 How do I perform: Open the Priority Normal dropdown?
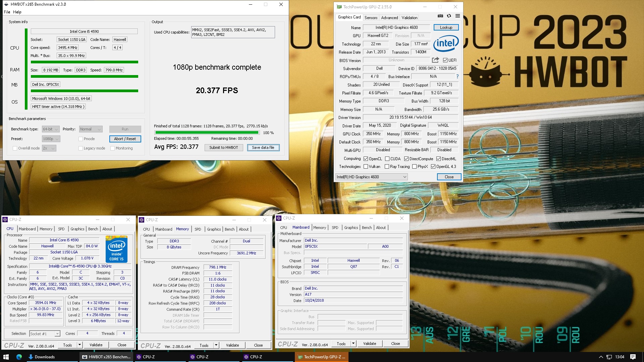(x=91, y=129)
